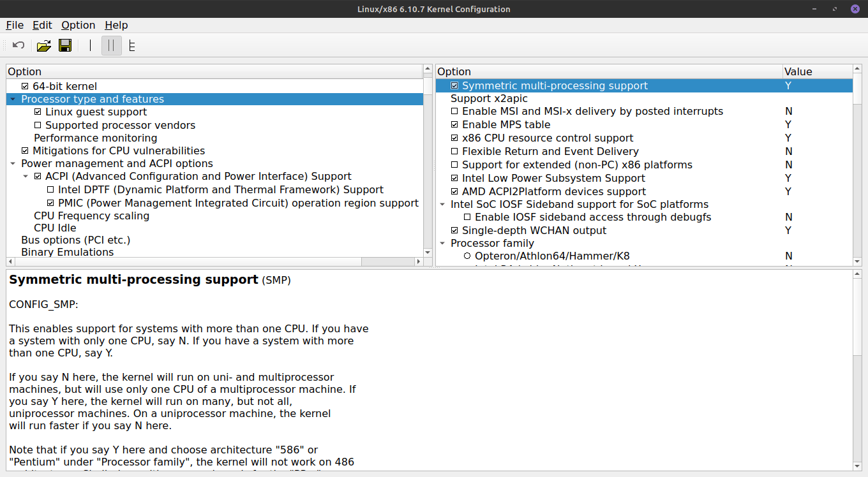
Task: Enable IOSF sideband access through debugfs checkbox
Action: 467,217
